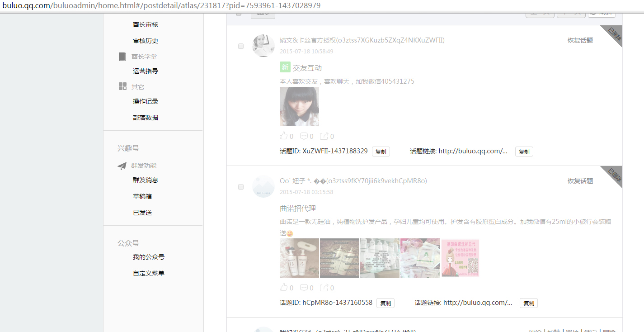Viewport: 644px width, 332px height.
Task: Click the 其它 section label
Action: click(138, 87)
